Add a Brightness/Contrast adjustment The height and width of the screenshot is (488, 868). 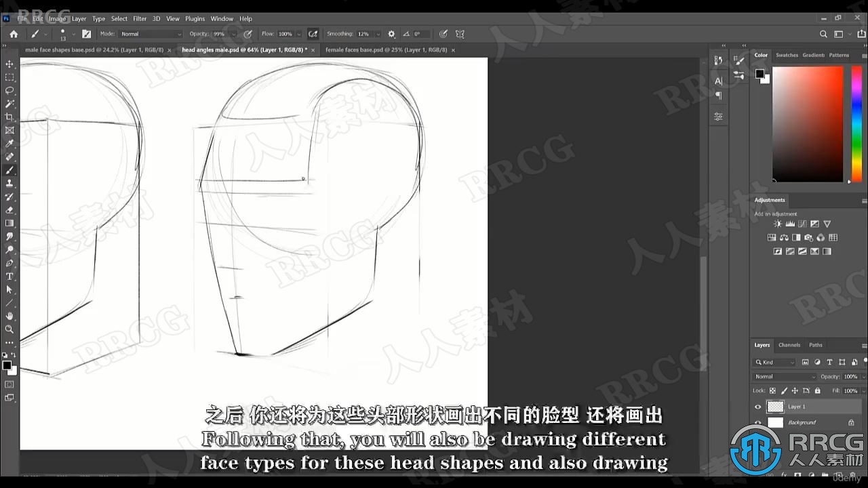[778, 224]
